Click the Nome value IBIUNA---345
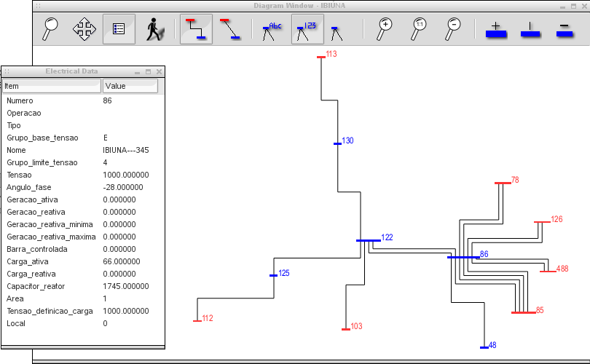Screen dimensions: 590x364 click(x=126, y=151)
